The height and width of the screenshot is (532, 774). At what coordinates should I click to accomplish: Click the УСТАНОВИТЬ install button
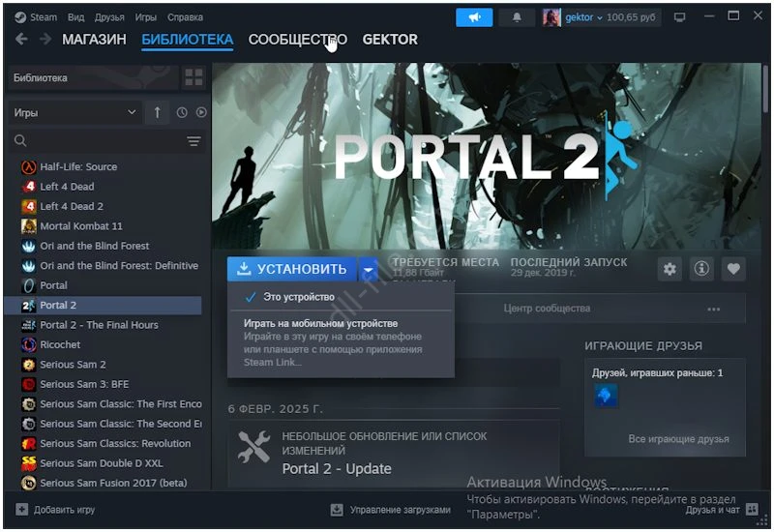[x=292, y=269]
